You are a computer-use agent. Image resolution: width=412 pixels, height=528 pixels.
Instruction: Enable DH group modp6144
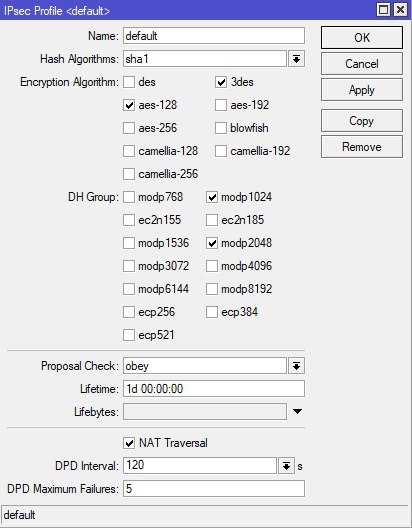[129, 289]
